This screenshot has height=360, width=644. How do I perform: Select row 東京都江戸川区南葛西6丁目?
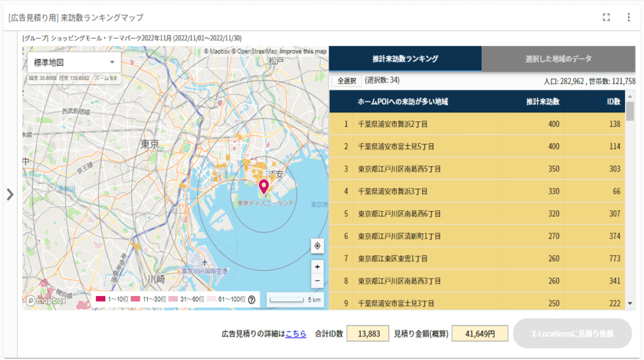(477, 213)
